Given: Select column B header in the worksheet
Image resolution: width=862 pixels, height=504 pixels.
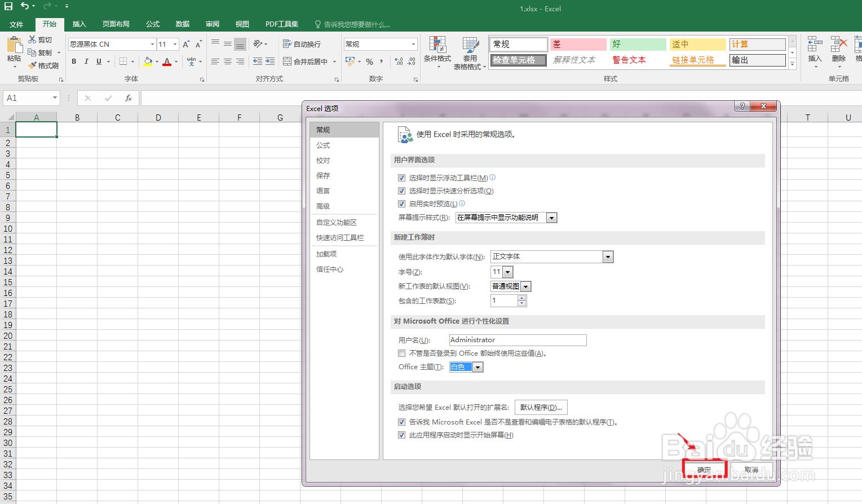Looking at the screenshot, I should click(77, 117).
